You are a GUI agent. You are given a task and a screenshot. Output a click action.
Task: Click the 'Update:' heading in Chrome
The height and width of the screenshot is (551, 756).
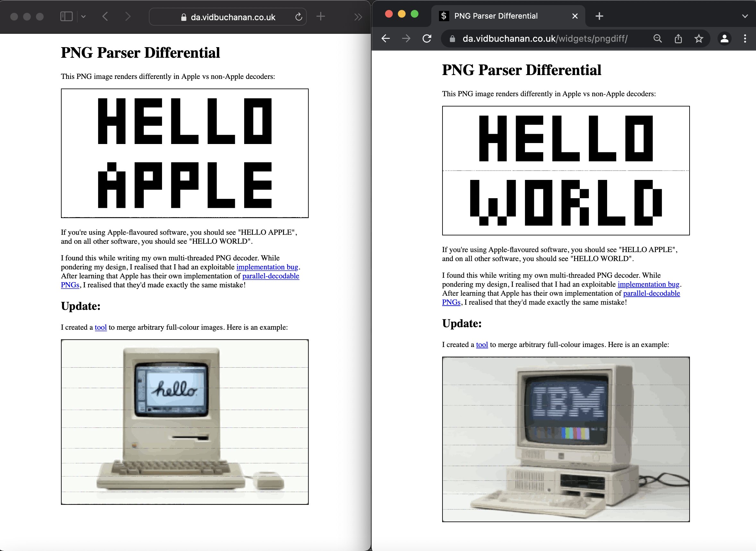(462, 323)
